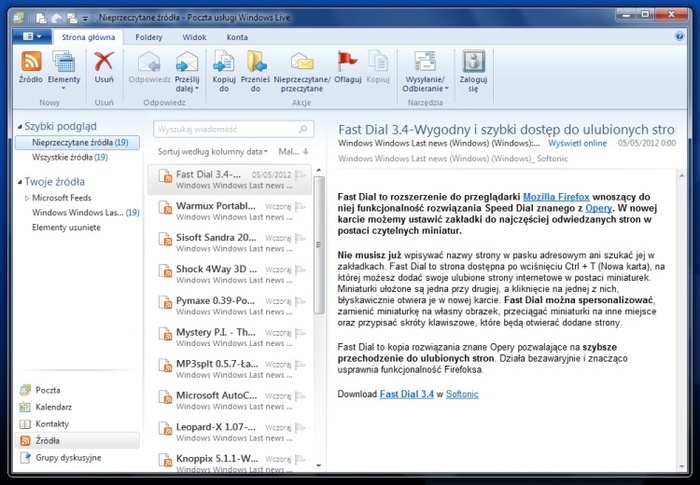
Task: Follow the Softonic link
Action: [462, 394]
